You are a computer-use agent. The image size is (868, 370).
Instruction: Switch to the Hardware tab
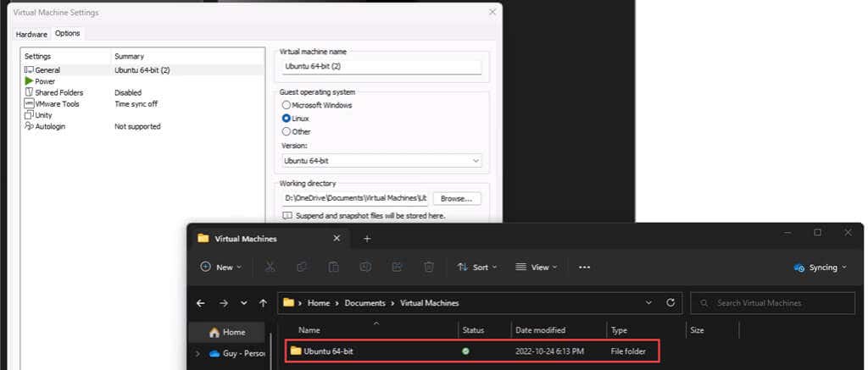(x=31, y=34)
